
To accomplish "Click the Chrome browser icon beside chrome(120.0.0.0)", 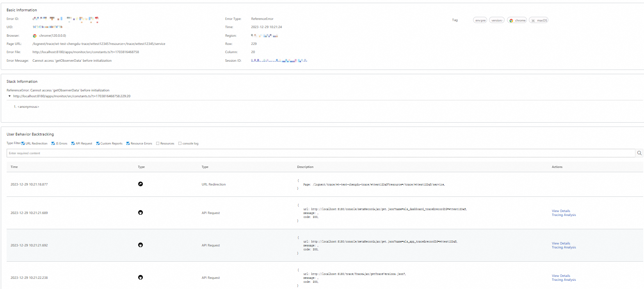I will (x=35, y=36).
